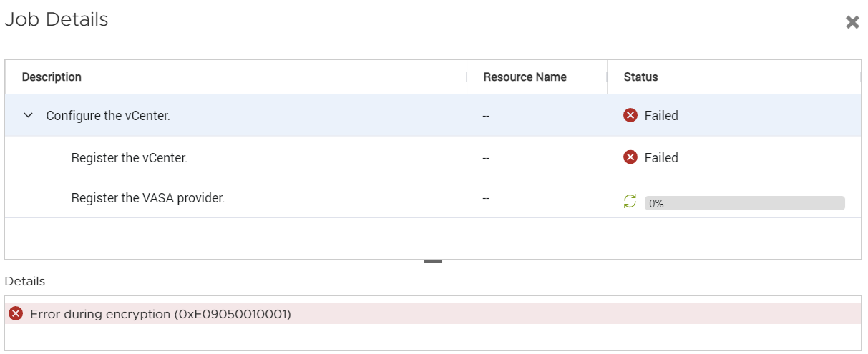Click the Failed status text of Configure vCenter
This screenshot has width=868, height=354.
[x=661, y=115]
